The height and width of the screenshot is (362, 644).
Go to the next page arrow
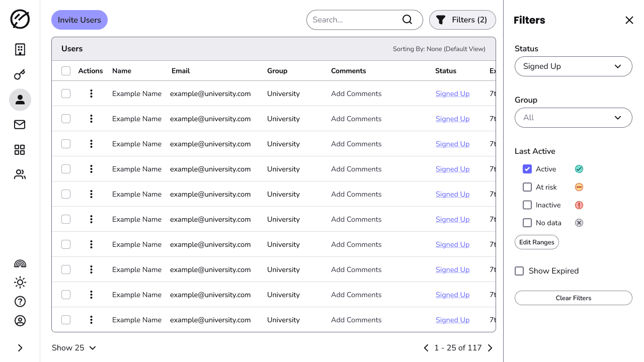tap(490, 348)
